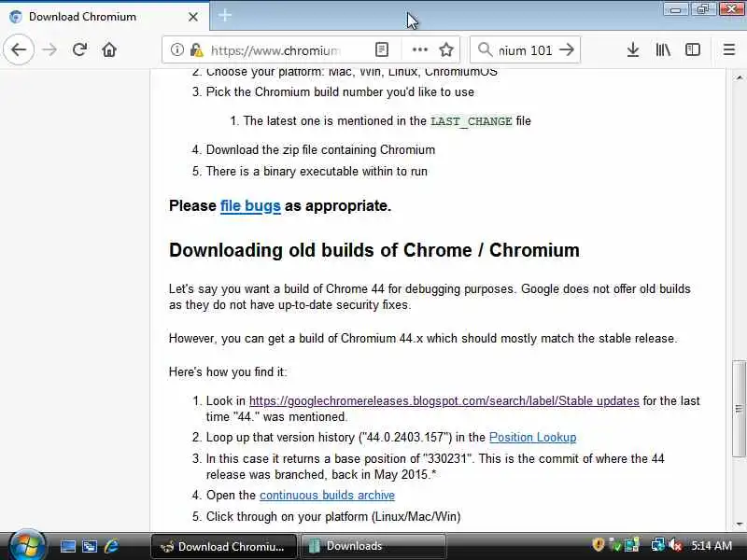The image size is (747, 560).
Task: Open page actions three-dots menu
Action: click(419, 49)
